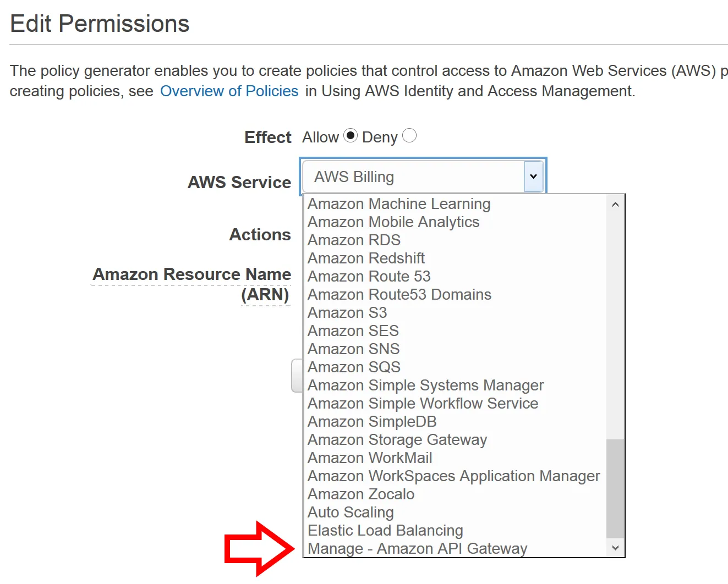728x584 pixels.
Task: Select the Allow radio button
Action: [351, 135]
